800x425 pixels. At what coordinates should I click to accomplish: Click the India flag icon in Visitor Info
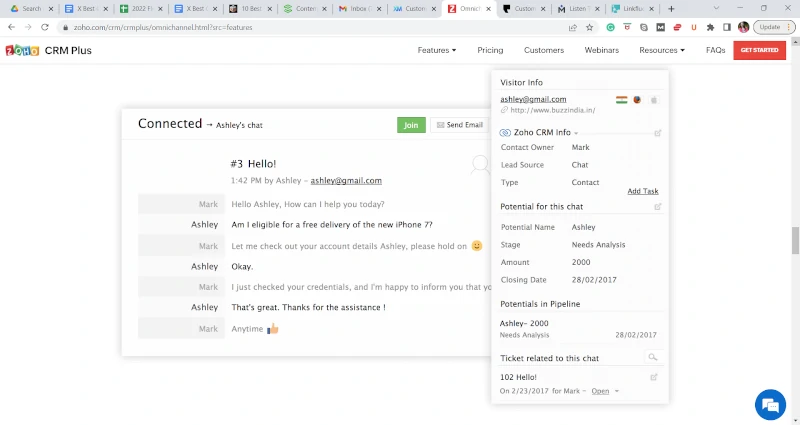click(621, 100)
